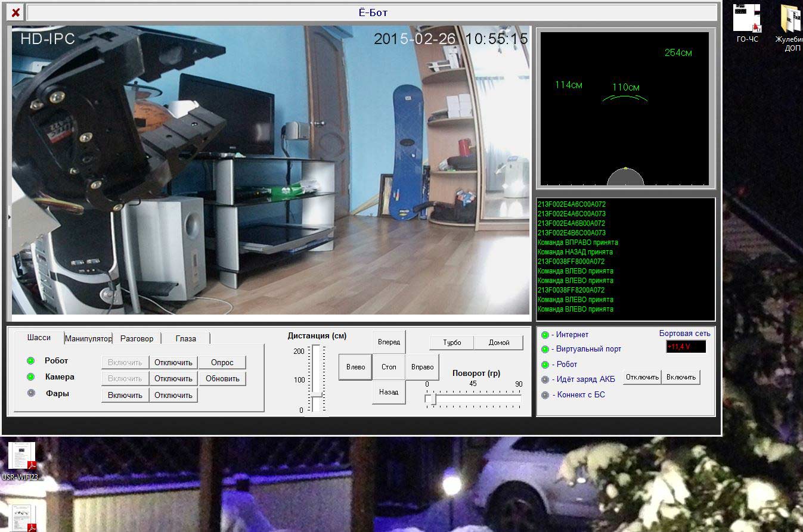803x532 pixels.
Task: Open the ГО-ЧС desktop file icon
Action: click(x=747, y=19)
